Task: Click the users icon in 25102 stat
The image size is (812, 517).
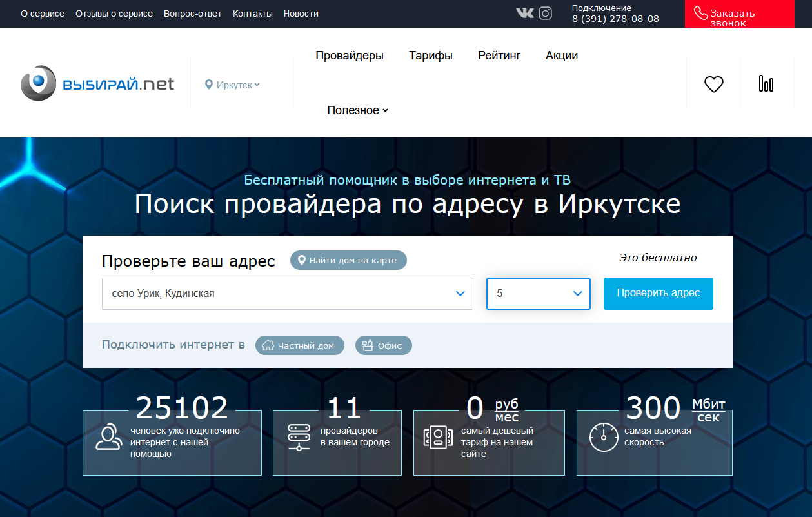Action: click(107, 437)
